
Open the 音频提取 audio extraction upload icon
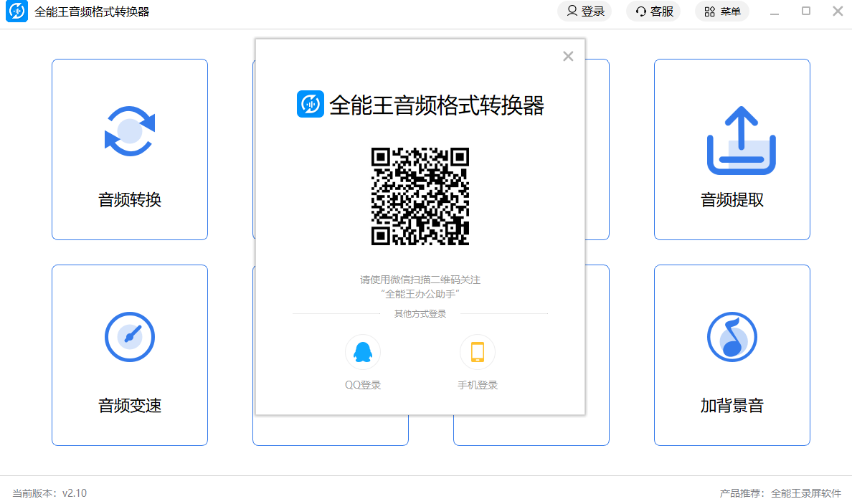click(x=741, y=140)
